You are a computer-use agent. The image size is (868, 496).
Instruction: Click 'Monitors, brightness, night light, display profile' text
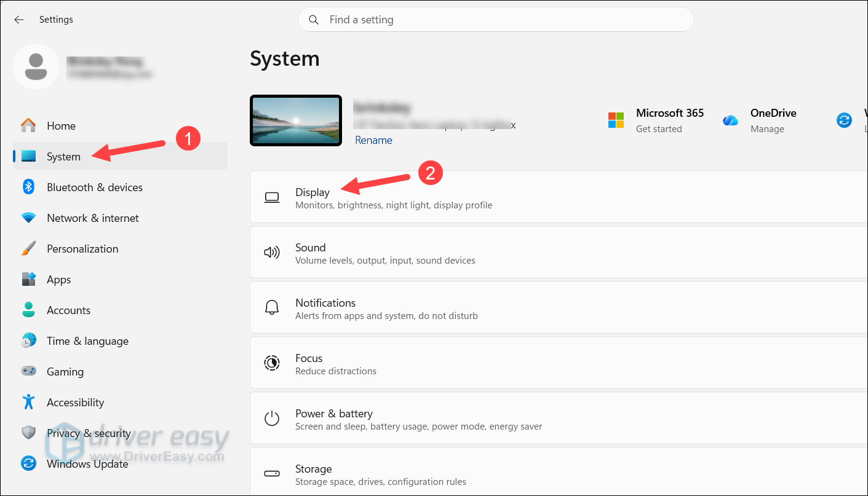pyautogui.click(x=394, y=205)
